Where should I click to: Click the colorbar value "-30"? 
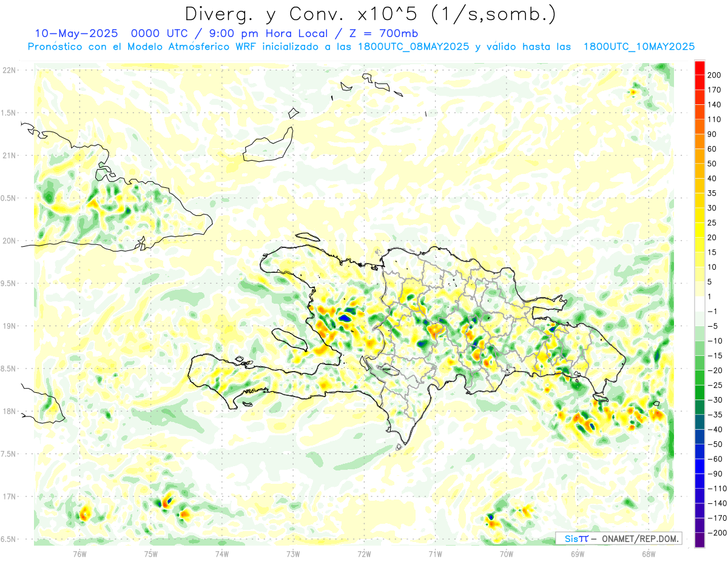715,400
